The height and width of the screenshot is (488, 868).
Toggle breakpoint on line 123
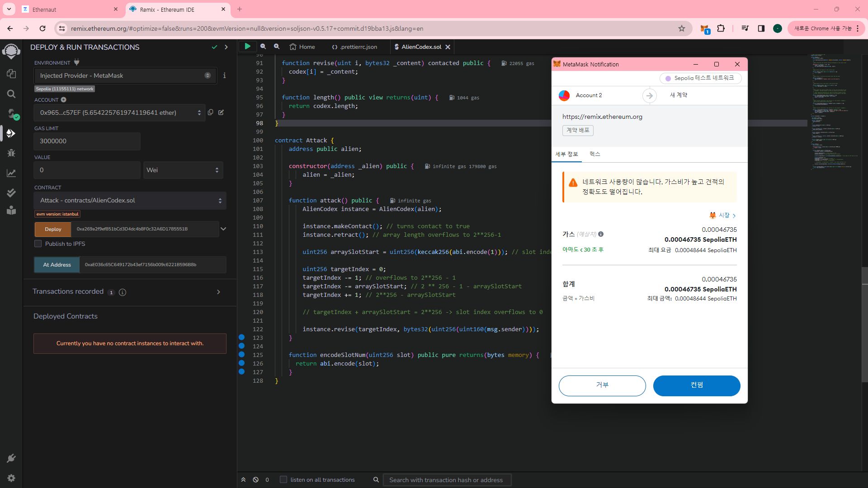[241, 338]
